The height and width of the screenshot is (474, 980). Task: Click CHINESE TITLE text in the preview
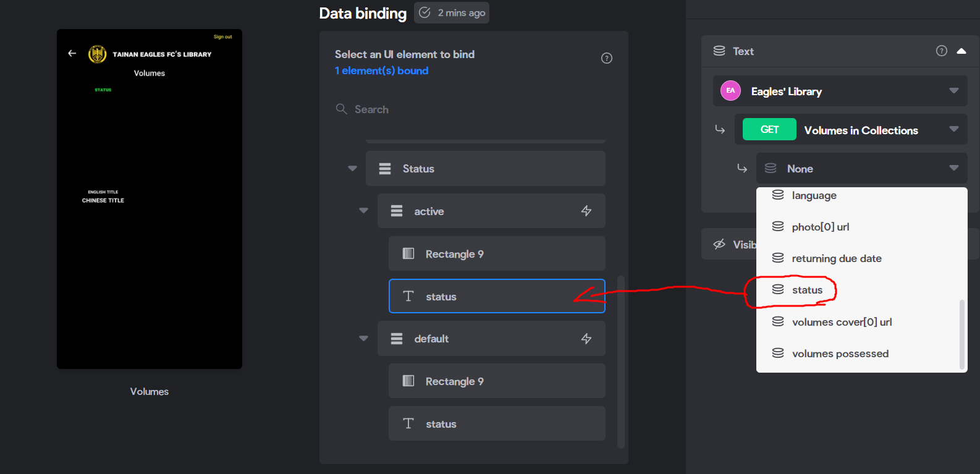click(x=103, y=200)
